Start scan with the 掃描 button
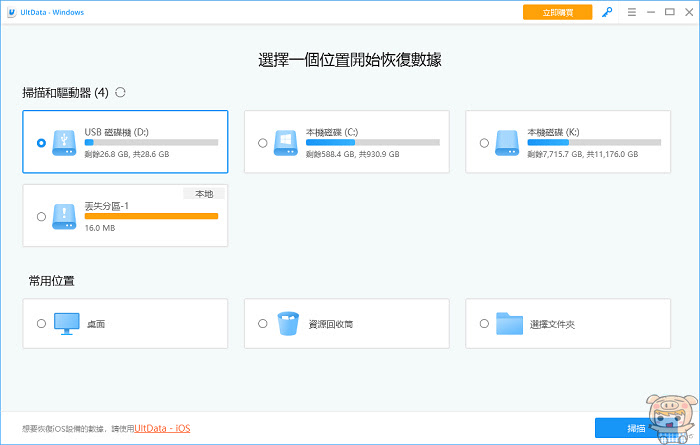Image resolution: width=700 pixels, height=445 pixels. click(x=636, y=428)
